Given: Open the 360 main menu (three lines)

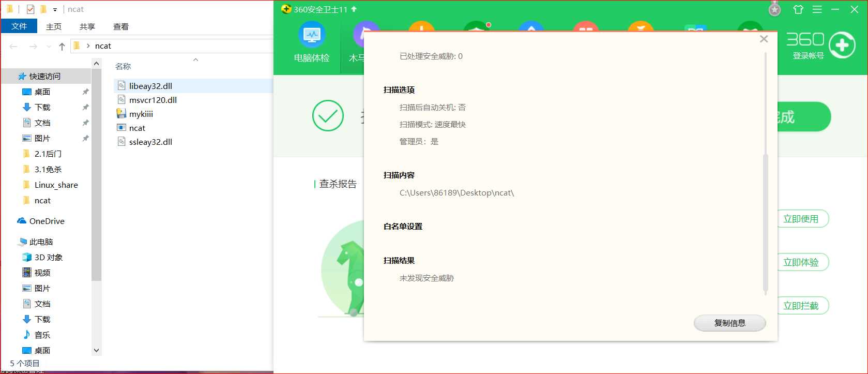Looking at the screenshot, I should tap(817, 9).
